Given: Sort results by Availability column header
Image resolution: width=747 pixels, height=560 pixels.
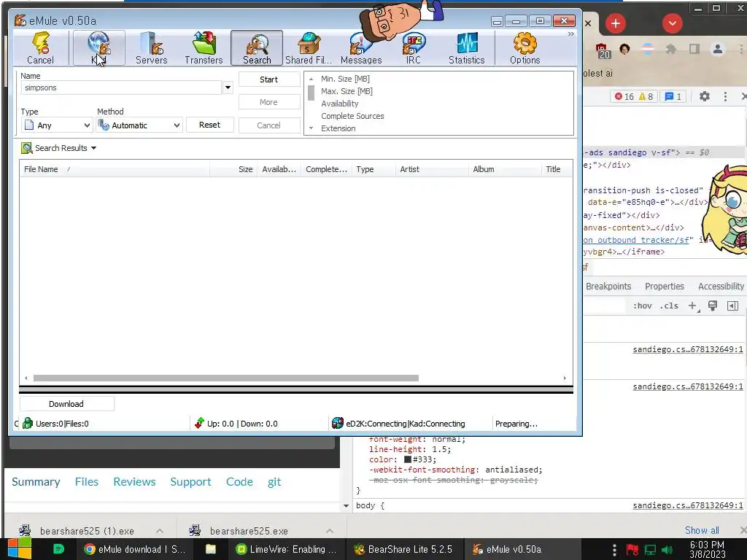Looking at the screenshot, I should pos(279,169).
